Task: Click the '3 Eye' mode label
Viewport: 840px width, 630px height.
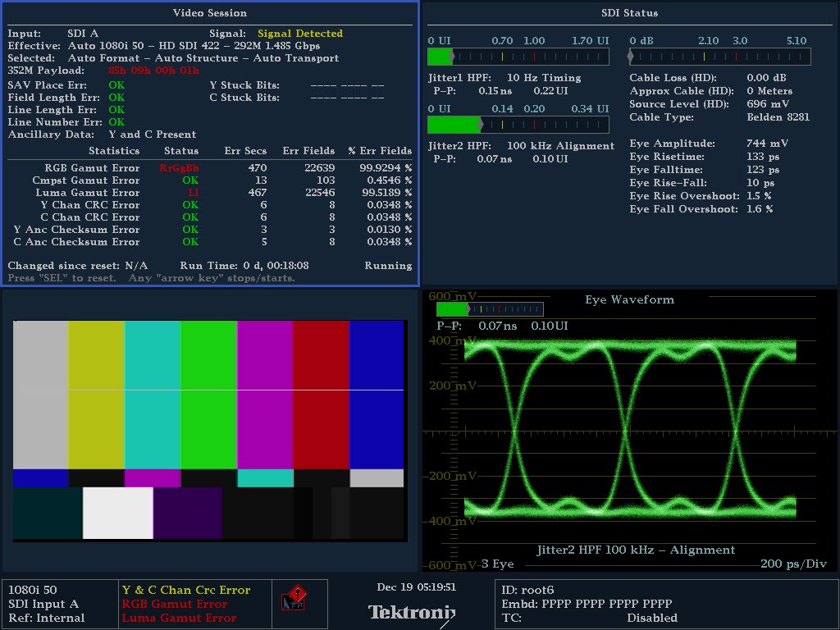Action: [x=498, y=564]
